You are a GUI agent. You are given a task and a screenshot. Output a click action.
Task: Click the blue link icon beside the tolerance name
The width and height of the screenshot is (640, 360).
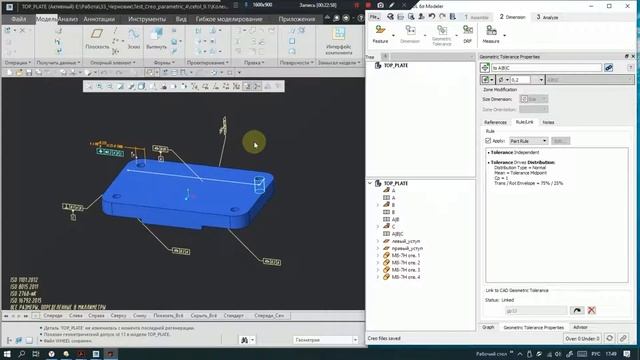click(609, 68)
